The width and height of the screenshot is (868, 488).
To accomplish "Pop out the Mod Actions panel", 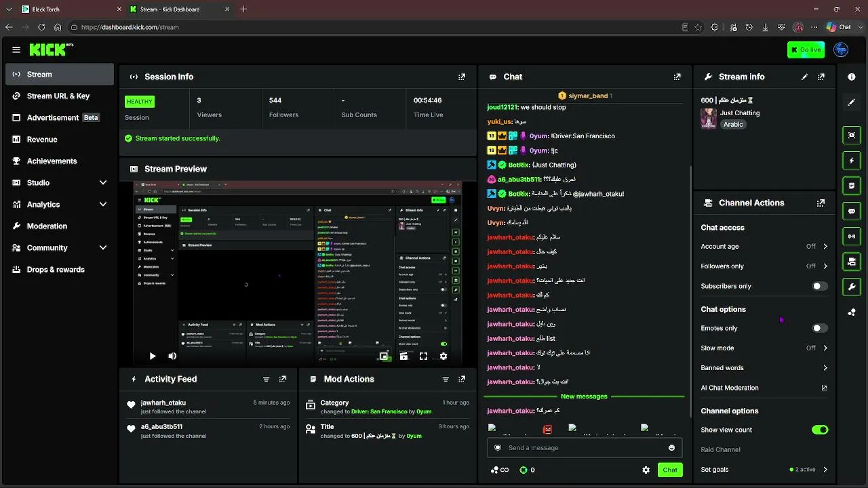I will point(462,379).
